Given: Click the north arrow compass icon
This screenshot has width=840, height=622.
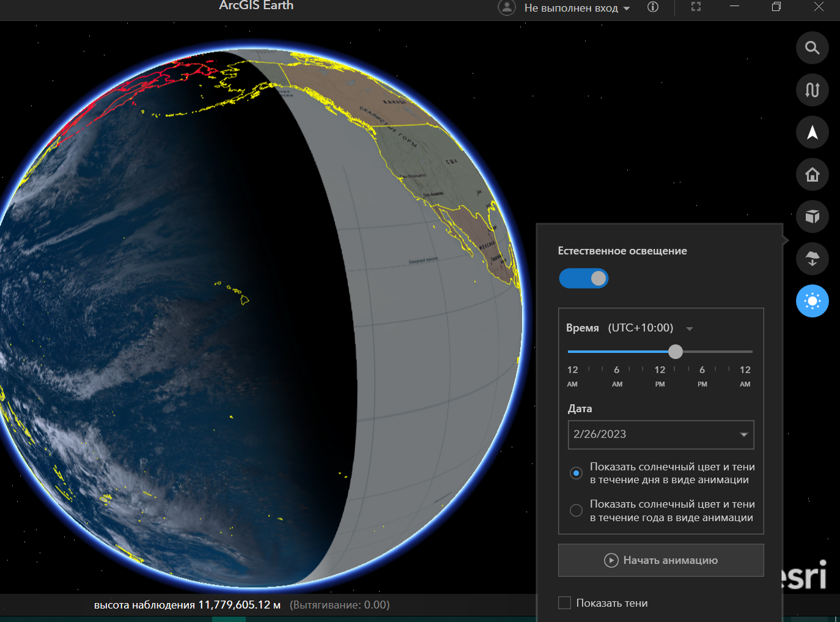Looking at the screenshot, I should (812, 132).
